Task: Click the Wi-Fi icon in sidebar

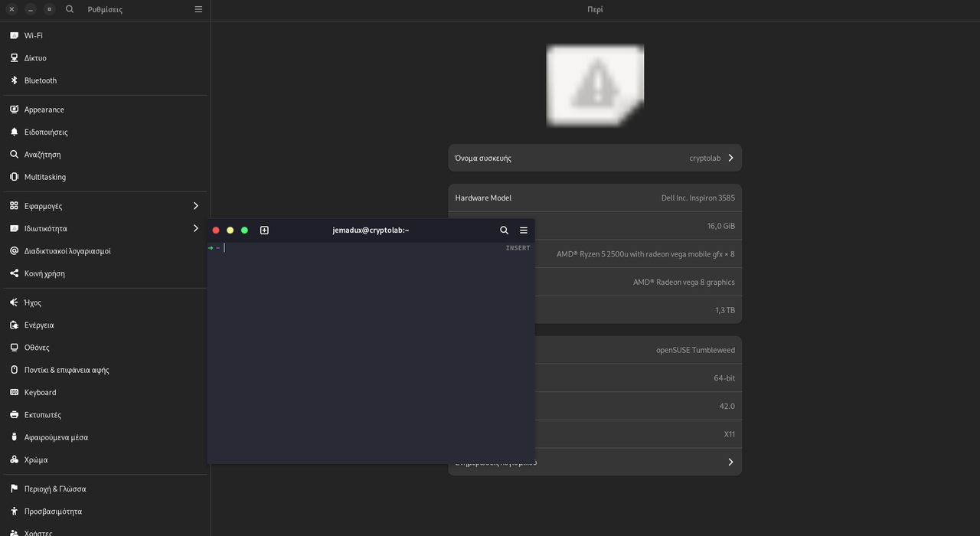Action: [x=14, y=35]
